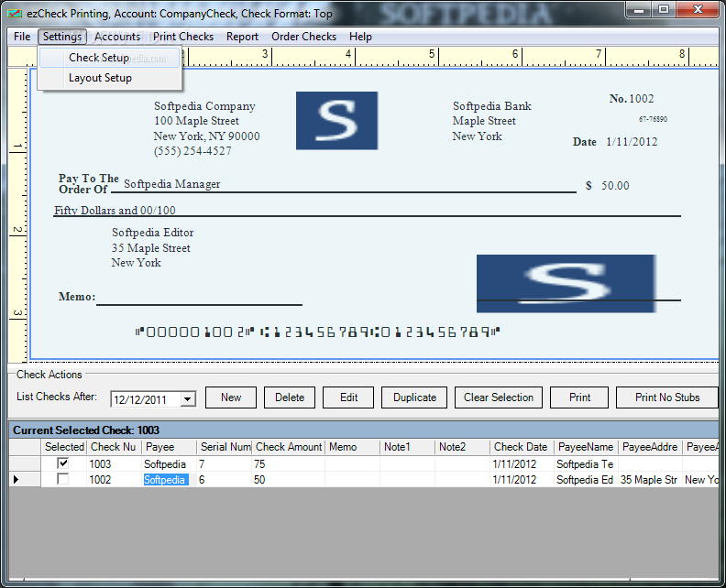Image resolution: width=726 pixels, height=588 pixels.
Task: Click PayeeName cell Softpedia Te
Action: tap(586, 464)
